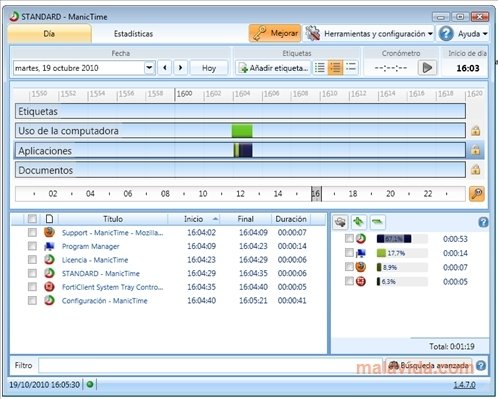Click the third summary panel toolbar icon

pos(377,222)
